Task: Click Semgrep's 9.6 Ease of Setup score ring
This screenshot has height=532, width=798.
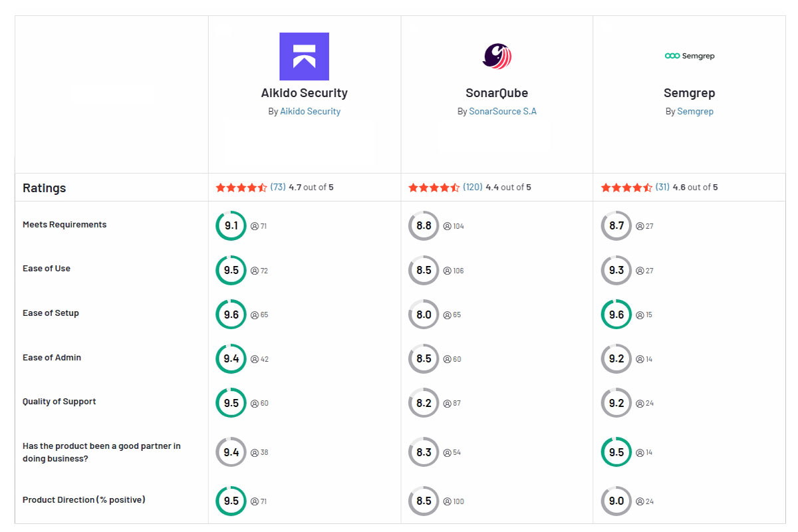Action: tap(616, 315)
